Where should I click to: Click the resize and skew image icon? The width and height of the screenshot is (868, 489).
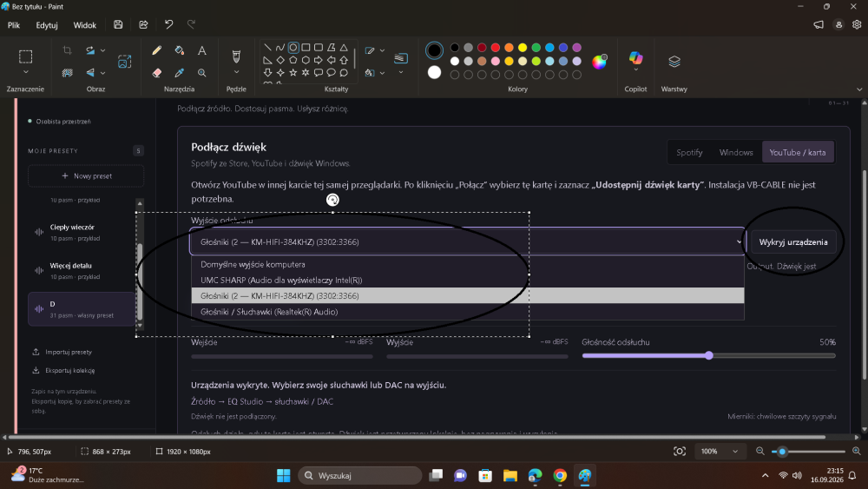pos(124,62)
